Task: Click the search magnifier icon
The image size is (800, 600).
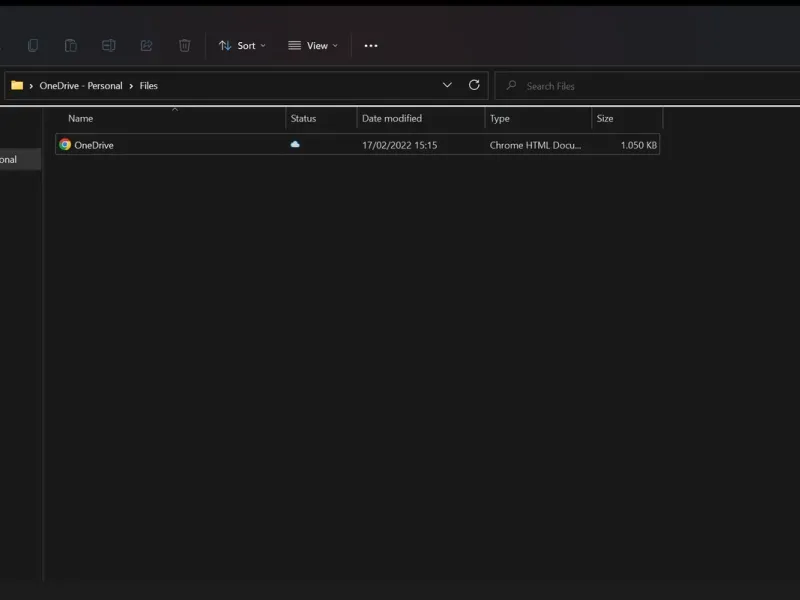Action: (x=511, y=85)
